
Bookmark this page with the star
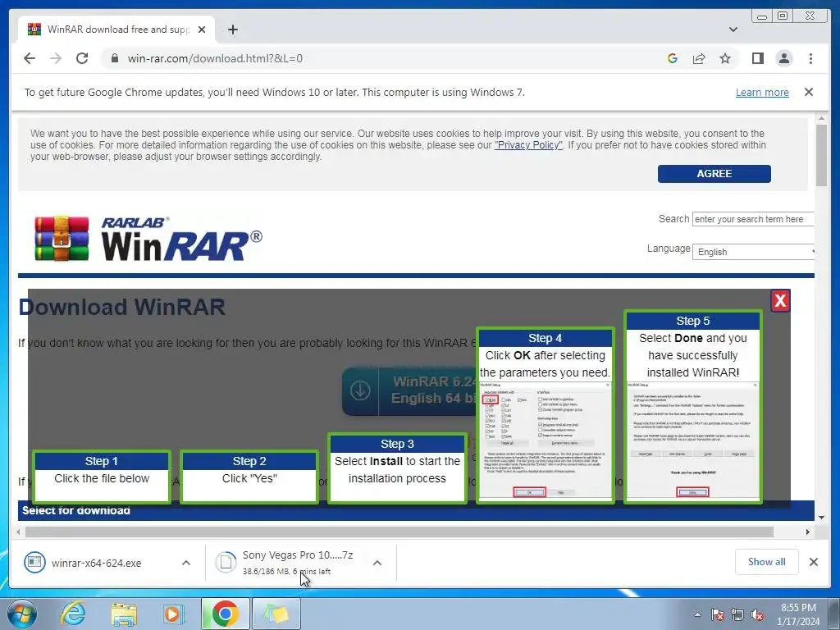coord(725,58)
